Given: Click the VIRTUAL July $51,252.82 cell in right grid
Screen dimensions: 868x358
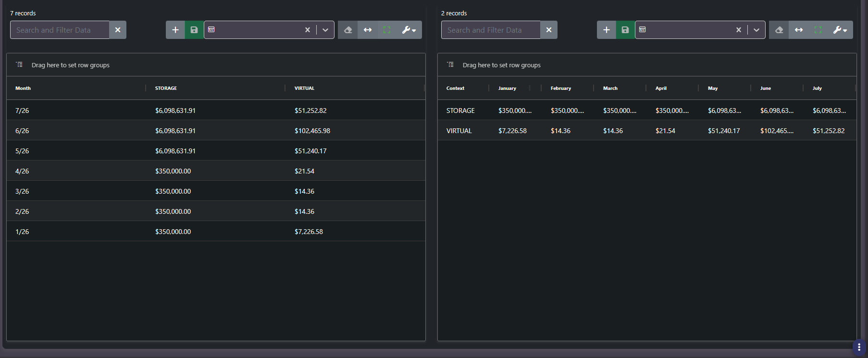Looking at the screenshot, I should pyautogui.click(x=829, y=131).
